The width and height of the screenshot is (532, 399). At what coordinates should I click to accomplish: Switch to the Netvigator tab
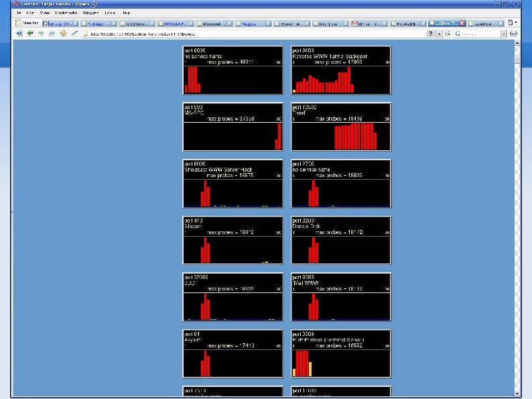(98, 23)
